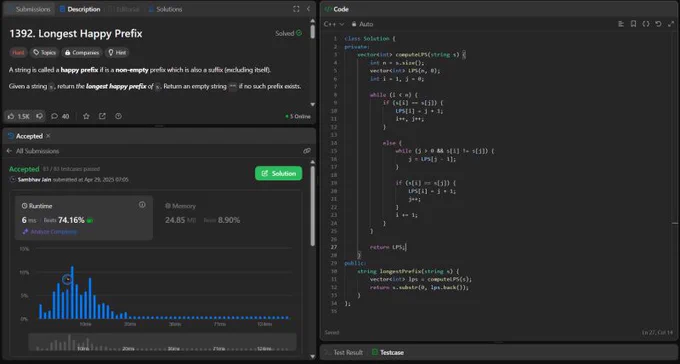This screenshot has width=680, height=364.
Task: Close the Accepted tab
Action: (48, 136)
